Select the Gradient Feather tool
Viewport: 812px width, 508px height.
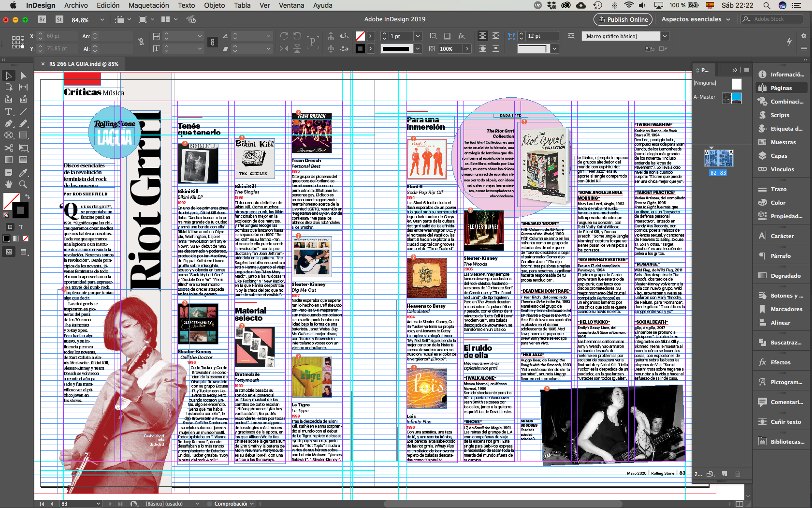(x=23, y=160)
